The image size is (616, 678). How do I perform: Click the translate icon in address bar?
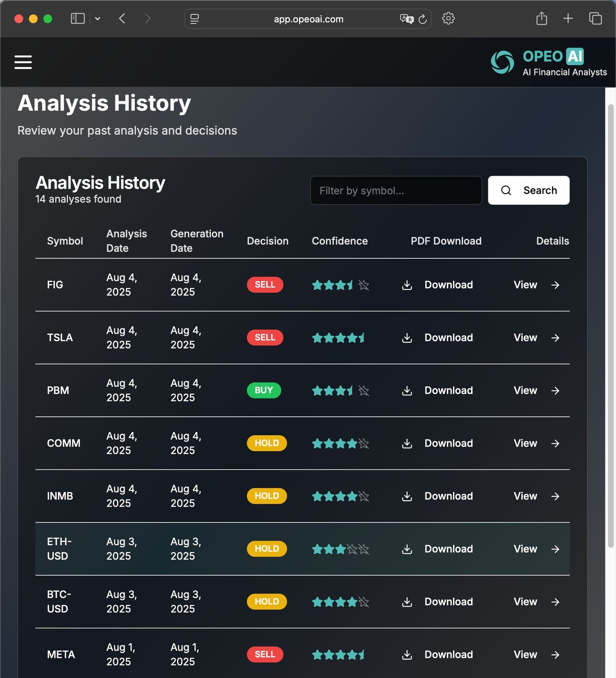406,19
